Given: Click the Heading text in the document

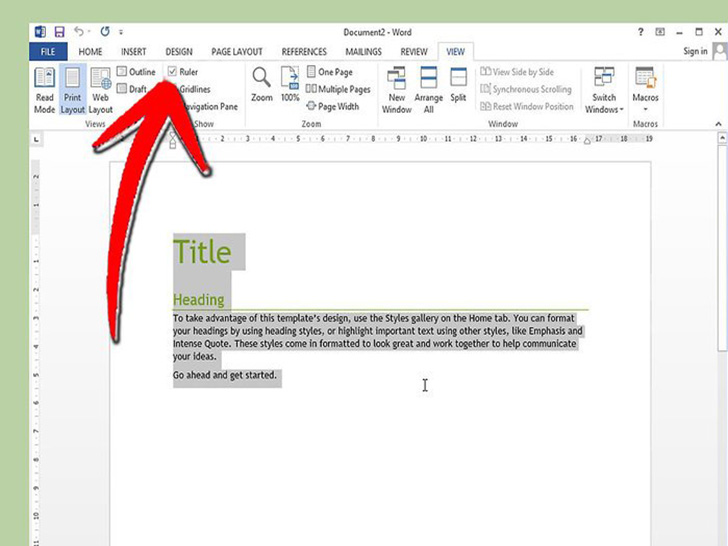Looking at the screenshot, I should coord(198,299).
